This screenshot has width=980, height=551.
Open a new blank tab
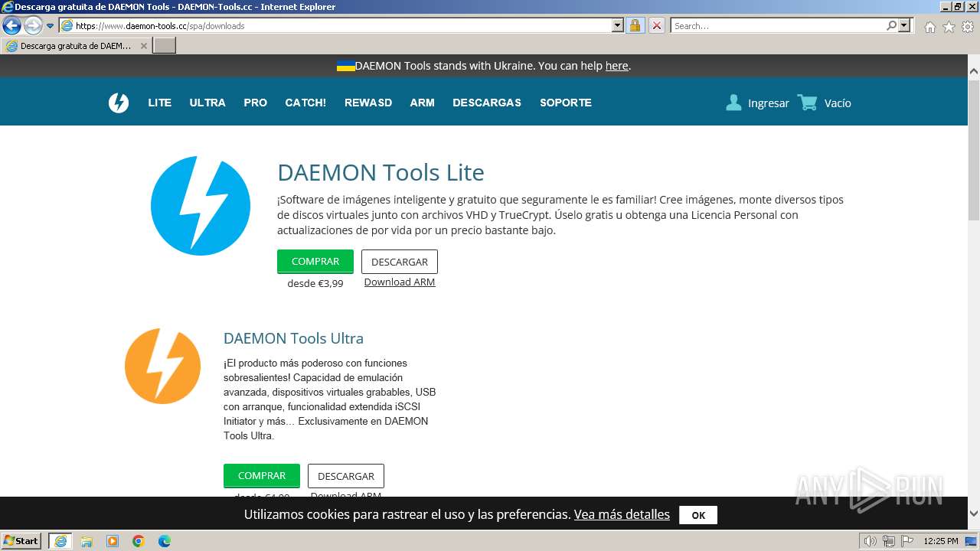coord(165,46)
